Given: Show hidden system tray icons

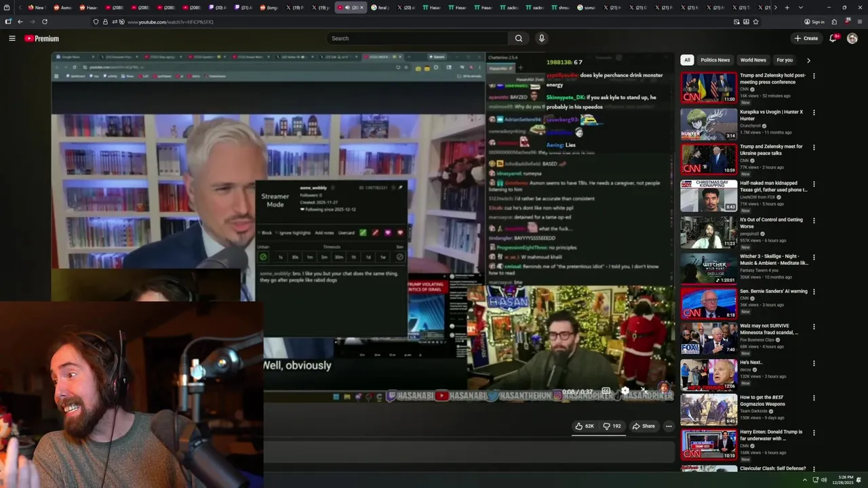Looking at the screenshot, I should pyautogui.click(x=805, y=480).
